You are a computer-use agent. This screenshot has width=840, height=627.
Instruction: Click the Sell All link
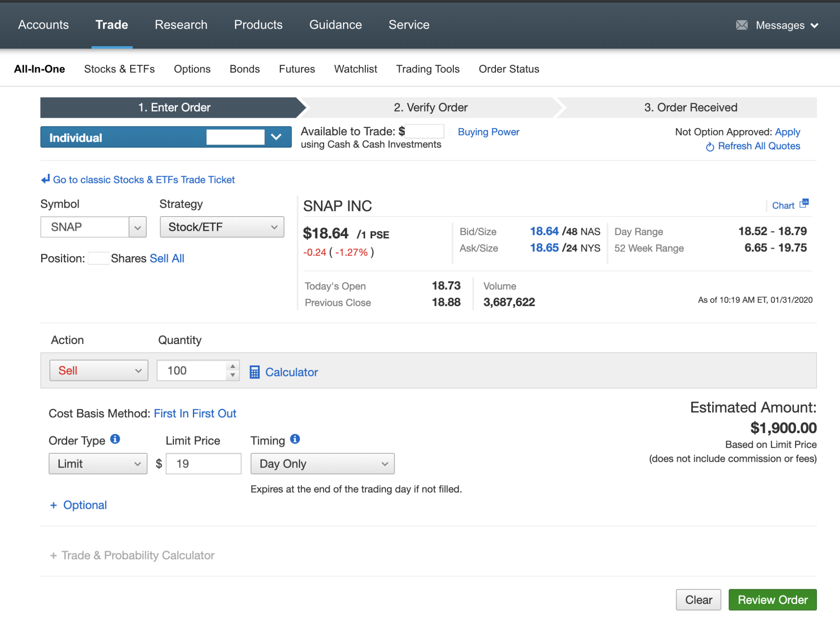167,258
